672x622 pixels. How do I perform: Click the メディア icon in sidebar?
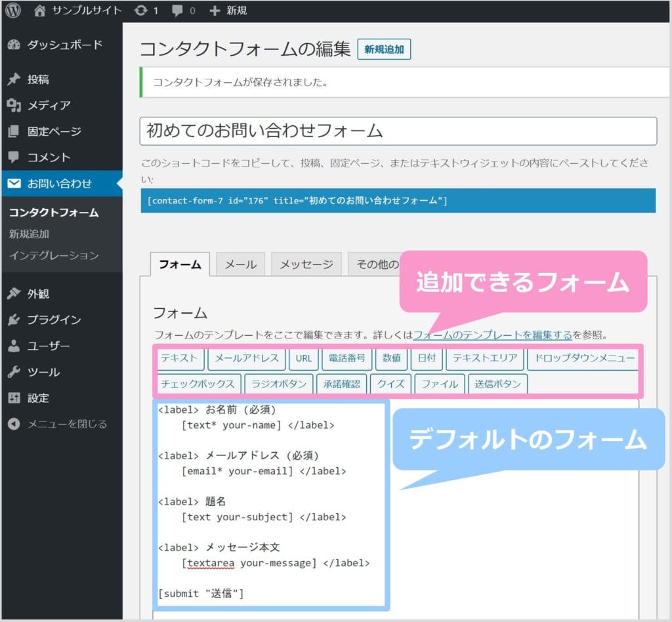pyautogui.click(x=14, y=106)
